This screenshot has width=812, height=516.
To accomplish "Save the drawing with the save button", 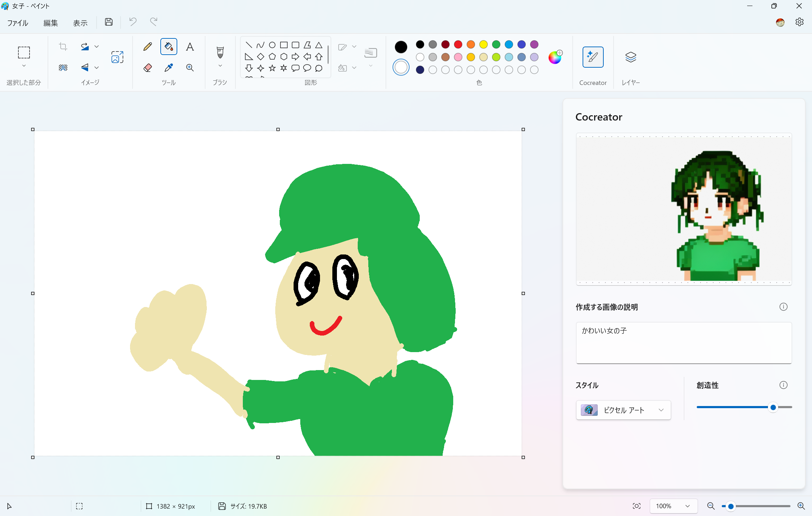I will [x=109, y=22].
